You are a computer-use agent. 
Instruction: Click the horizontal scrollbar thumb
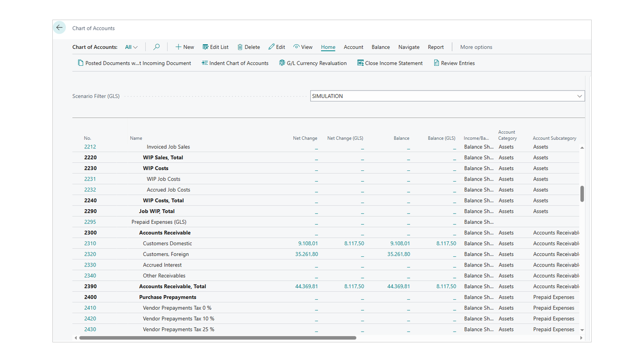(x=217, y=338)
